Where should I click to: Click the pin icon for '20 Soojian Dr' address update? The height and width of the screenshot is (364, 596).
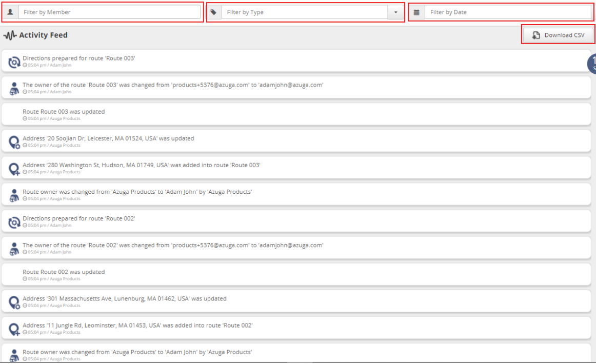pos(14,142)
